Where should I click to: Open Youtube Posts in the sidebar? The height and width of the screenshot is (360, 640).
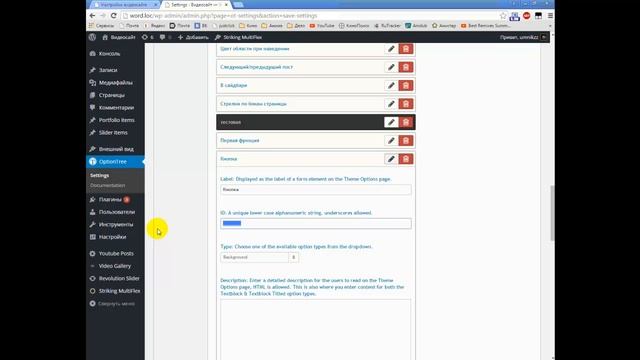(x=115, y=253)
